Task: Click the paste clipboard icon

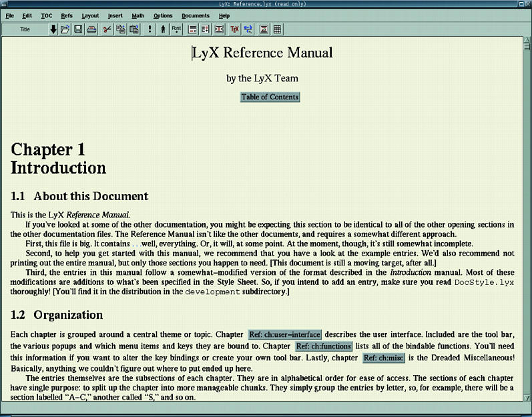Action: [134, 29]
